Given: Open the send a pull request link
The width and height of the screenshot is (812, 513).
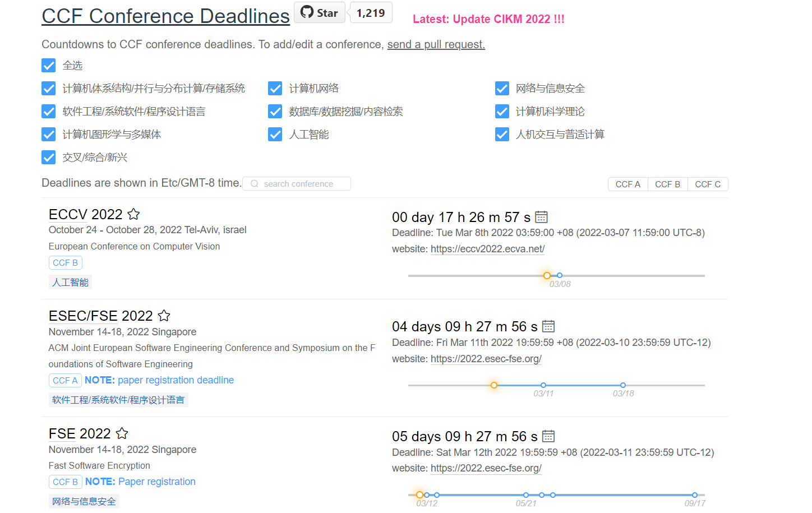Looking at the screenshot, I should pos(436,44).
